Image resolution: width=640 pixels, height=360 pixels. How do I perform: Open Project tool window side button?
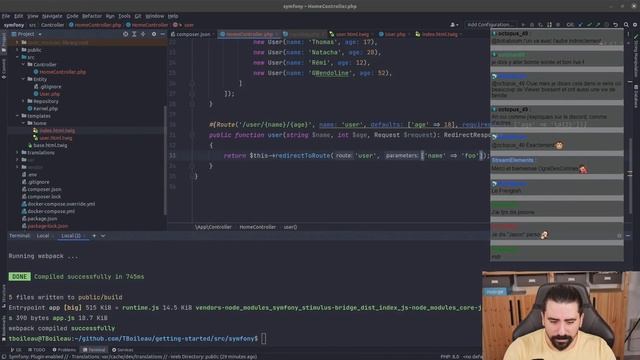tap(4, 42)
